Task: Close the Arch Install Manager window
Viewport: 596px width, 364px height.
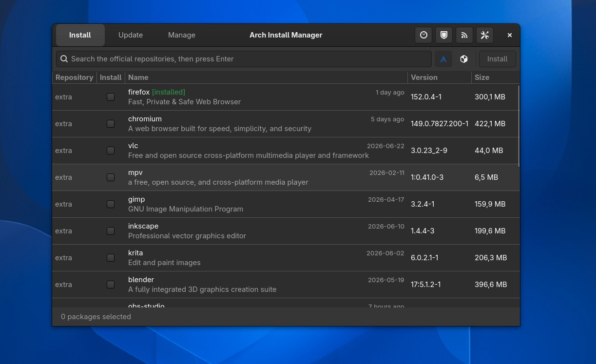Action: coord(510,35)
